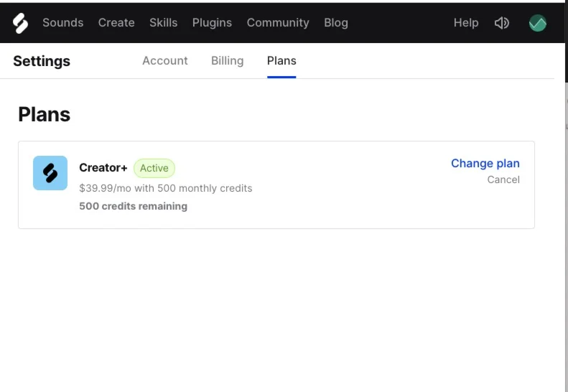Go to the Create section
Screen dimensions: 568x392
click(116, 23)
